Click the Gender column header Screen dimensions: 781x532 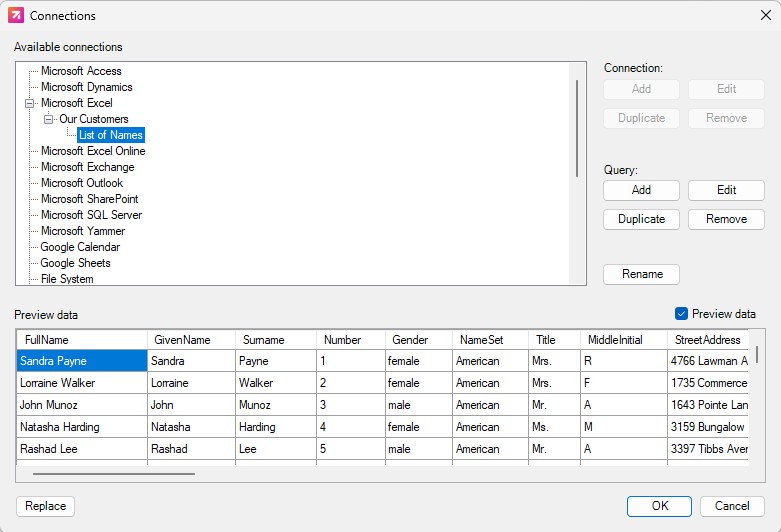click(x=419, y=340)
